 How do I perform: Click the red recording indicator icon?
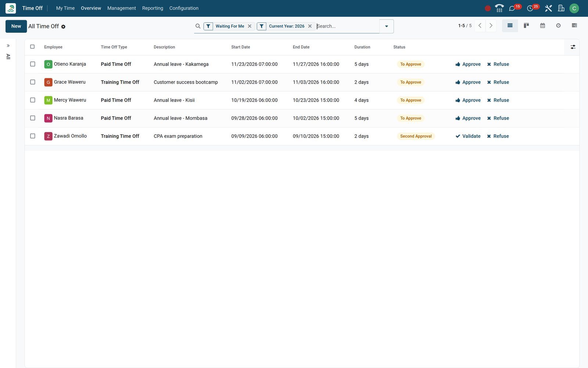(488, 8)
